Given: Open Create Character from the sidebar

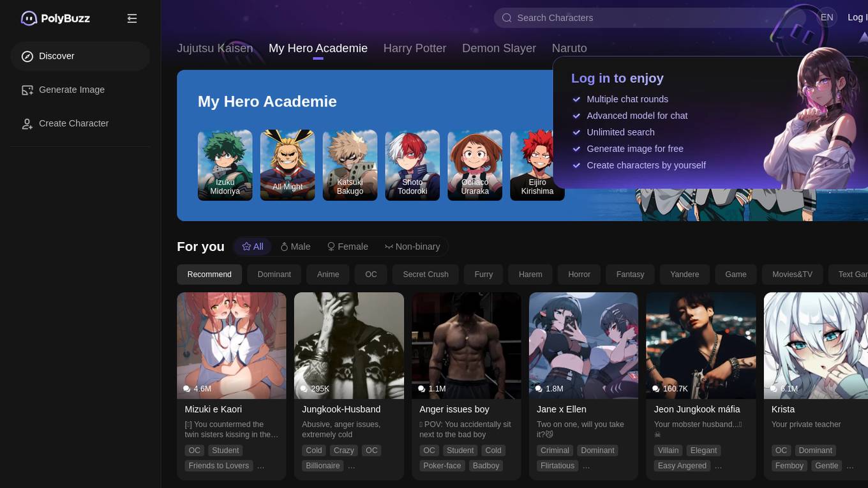Looking at the screenshot, I should [x=80, y=124].
